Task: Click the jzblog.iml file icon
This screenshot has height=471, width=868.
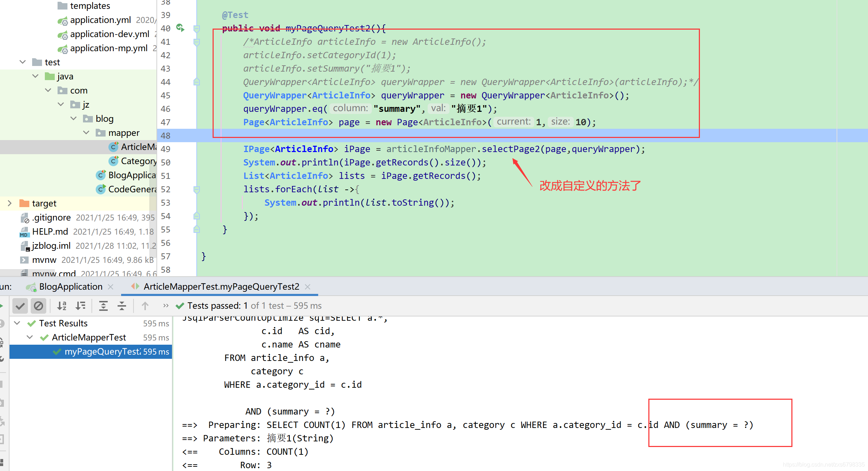Action: pos(24,246)
